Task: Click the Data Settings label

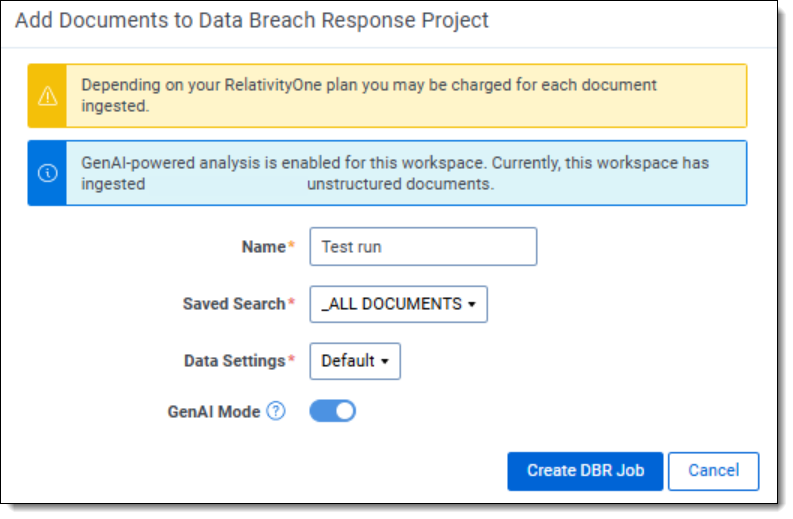Action: click(x=234, y=361)
